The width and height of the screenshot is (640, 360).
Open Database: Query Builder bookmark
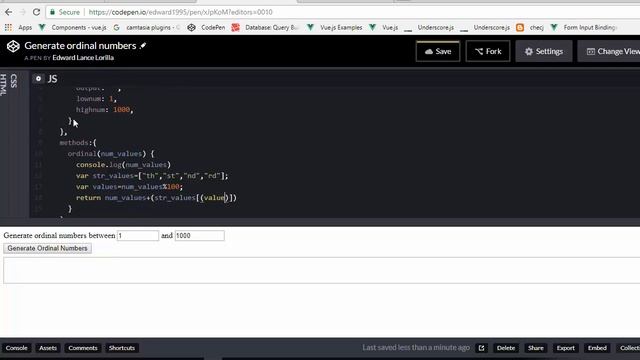pos(265,27)
